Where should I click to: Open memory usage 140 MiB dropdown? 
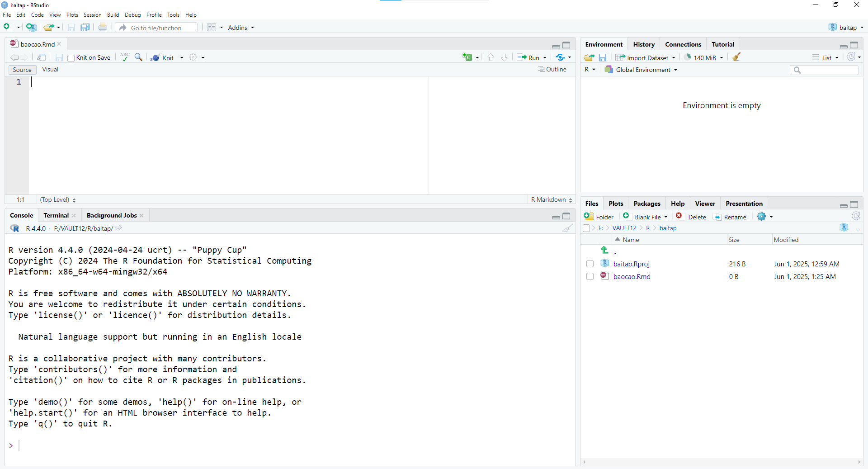[703, 57]
